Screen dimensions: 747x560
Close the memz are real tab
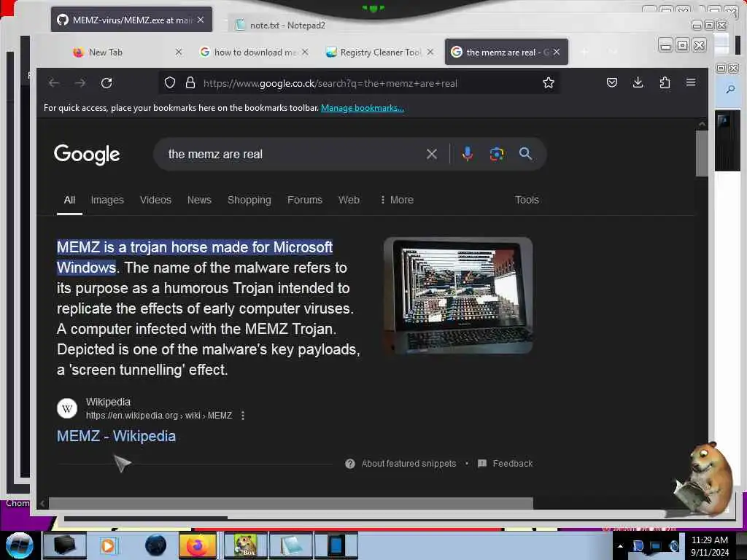click(557, 52)
